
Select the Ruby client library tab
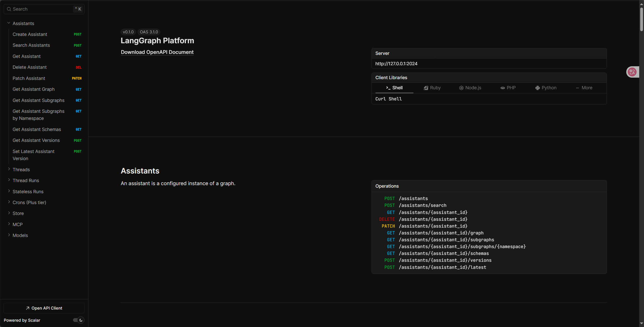432,88
